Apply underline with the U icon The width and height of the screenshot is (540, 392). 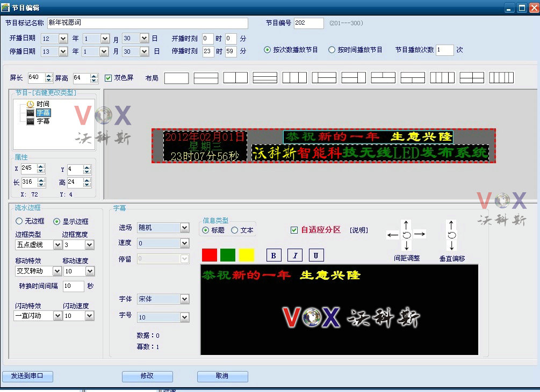click(316, 255)
